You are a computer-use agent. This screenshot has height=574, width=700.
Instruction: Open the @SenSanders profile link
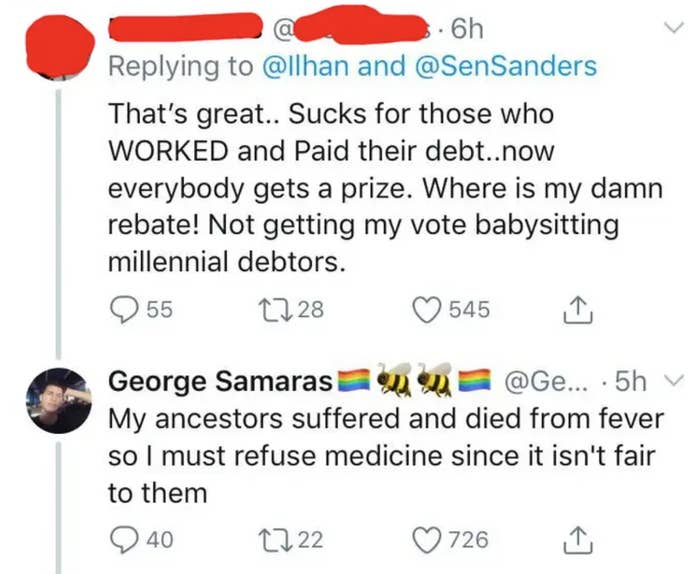tap(506, 66)
